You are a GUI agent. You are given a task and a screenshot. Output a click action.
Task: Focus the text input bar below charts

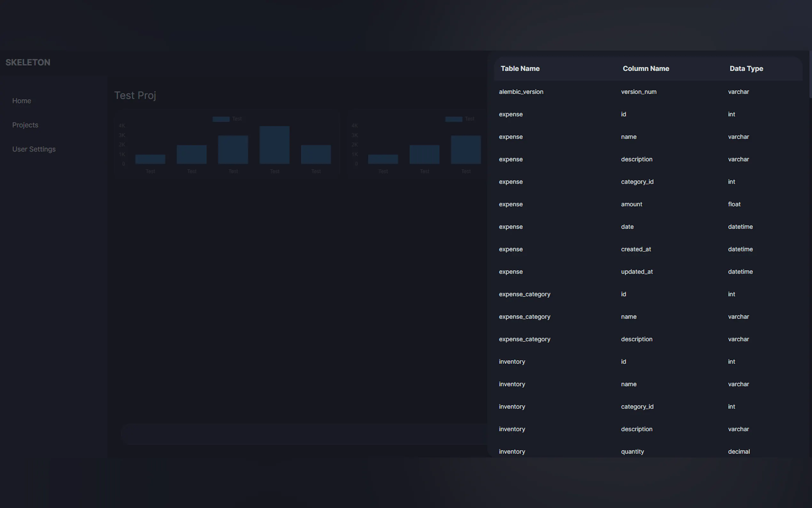(x=302, y=434)
